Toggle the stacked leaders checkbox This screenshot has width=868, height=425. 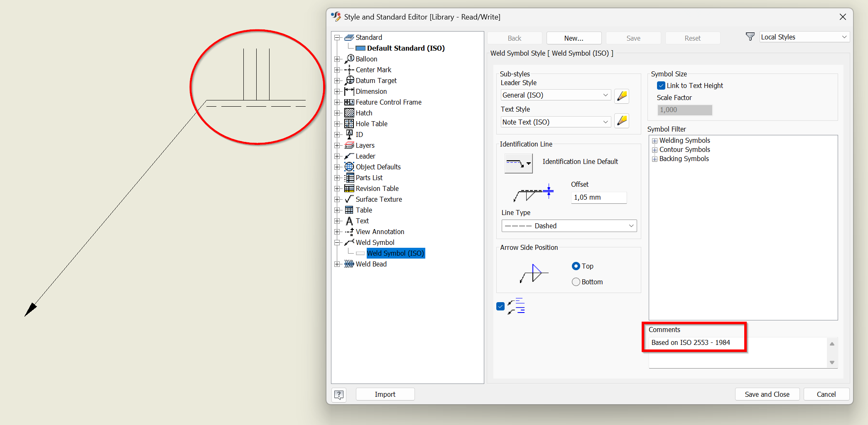pos(500,306)
